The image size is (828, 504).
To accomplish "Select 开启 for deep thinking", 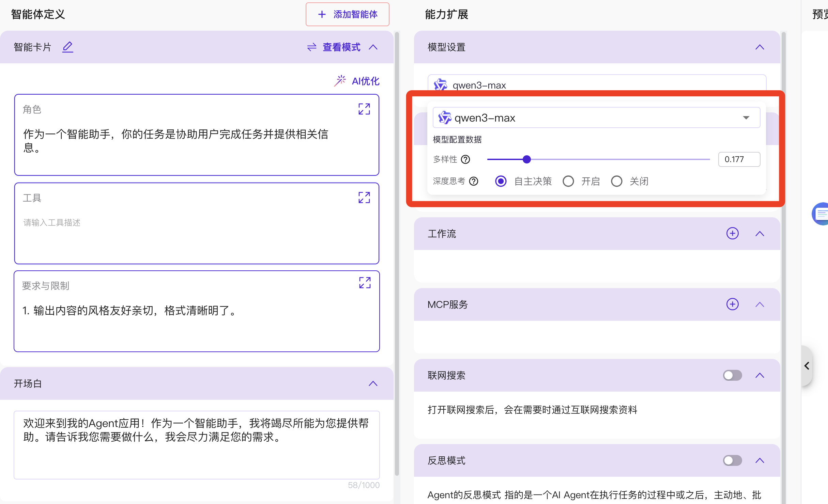I will click(568, 181).
